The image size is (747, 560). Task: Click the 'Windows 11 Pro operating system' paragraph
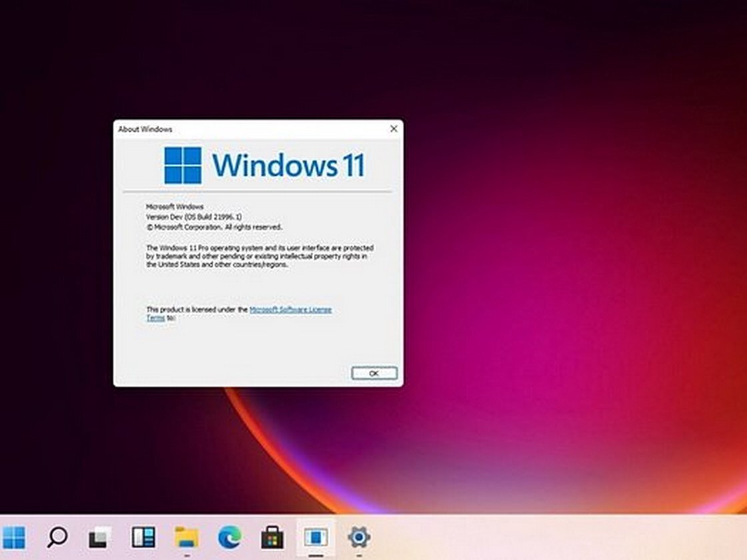tap(260, 256)
